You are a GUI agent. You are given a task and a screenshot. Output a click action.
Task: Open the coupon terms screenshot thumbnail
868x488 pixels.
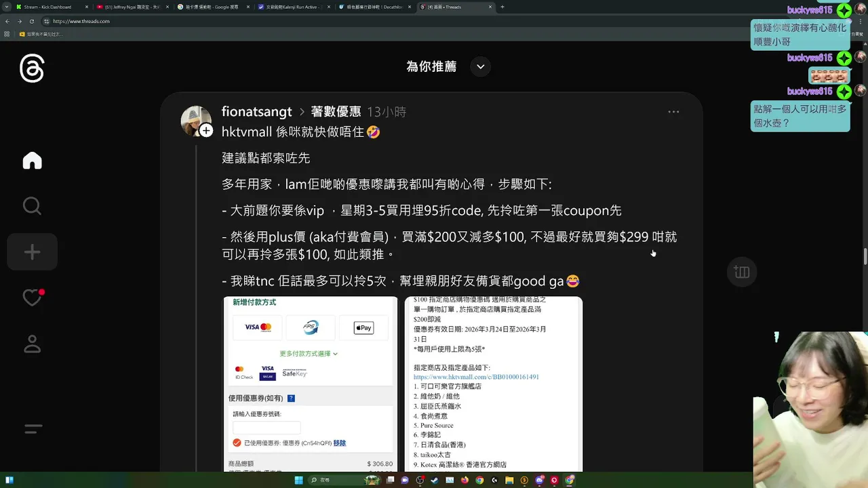point(494,384)
